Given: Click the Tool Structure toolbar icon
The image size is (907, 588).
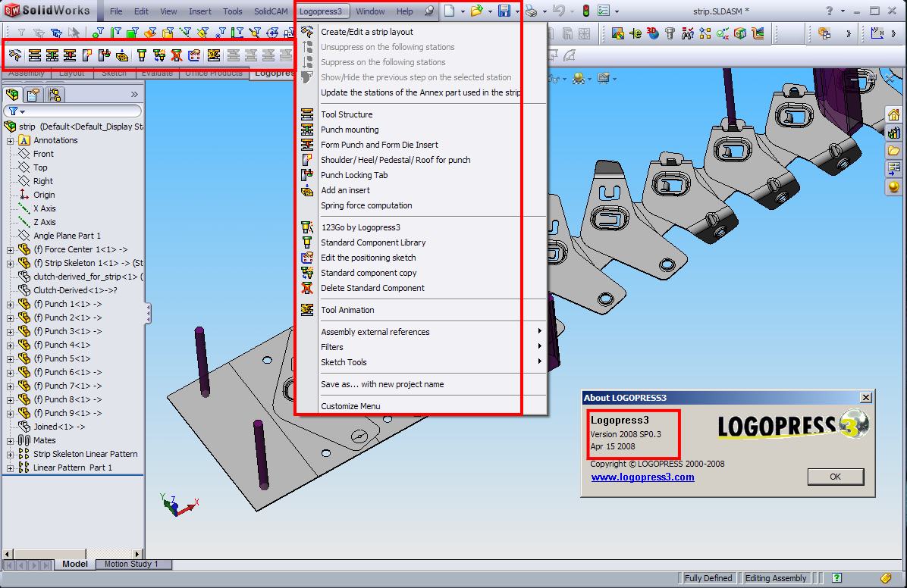Looking at the screenshot, I should pyautogui.click(x=35, y=55).
